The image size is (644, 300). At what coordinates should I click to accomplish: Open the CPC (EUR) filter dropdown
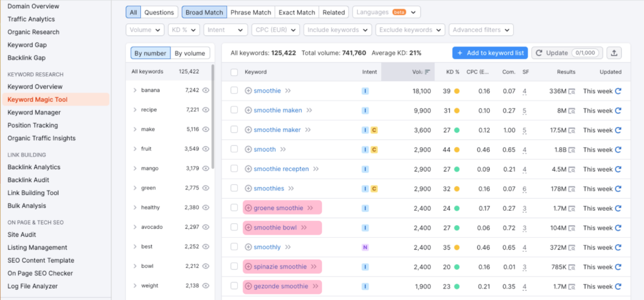click(275, 30)
